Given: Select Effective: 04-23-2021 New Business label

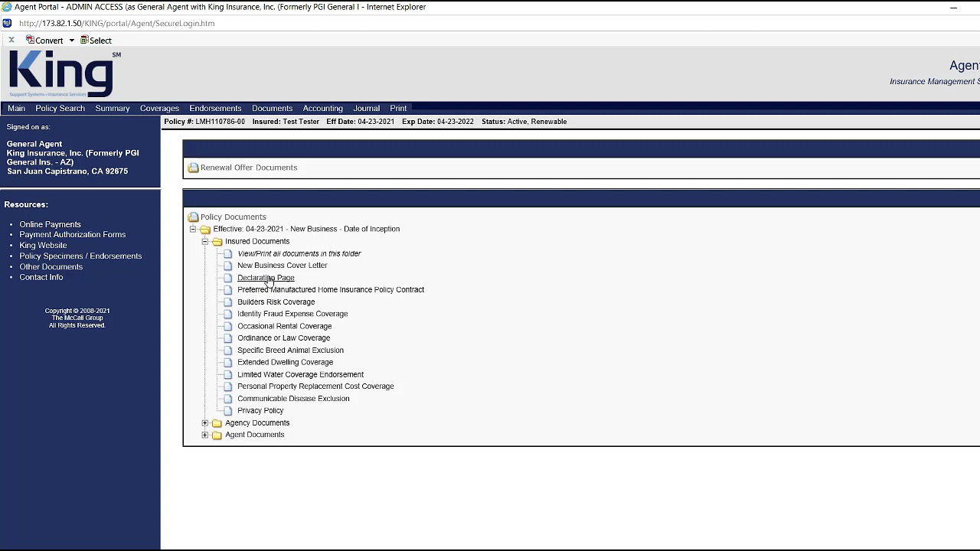Looking at the screenshot, I should click(306, 229).
